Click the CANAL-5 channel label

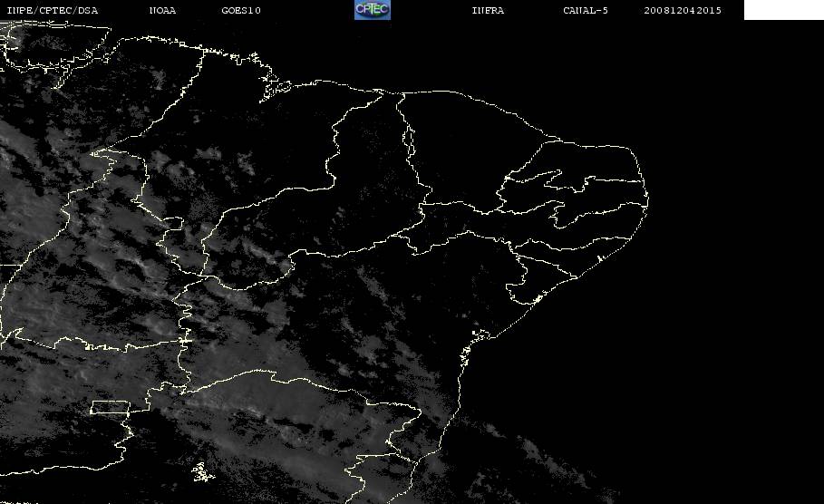click(586, 11)
